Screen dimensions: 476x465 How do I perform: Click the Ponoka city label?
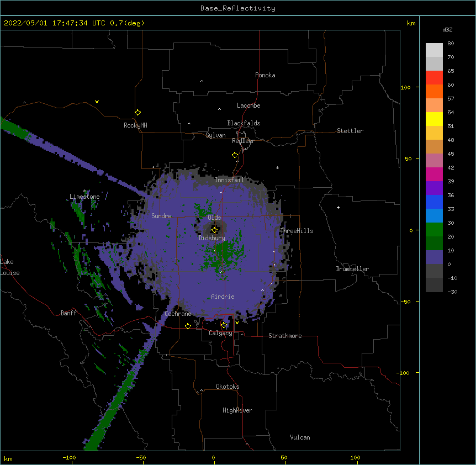coord(265,75)
